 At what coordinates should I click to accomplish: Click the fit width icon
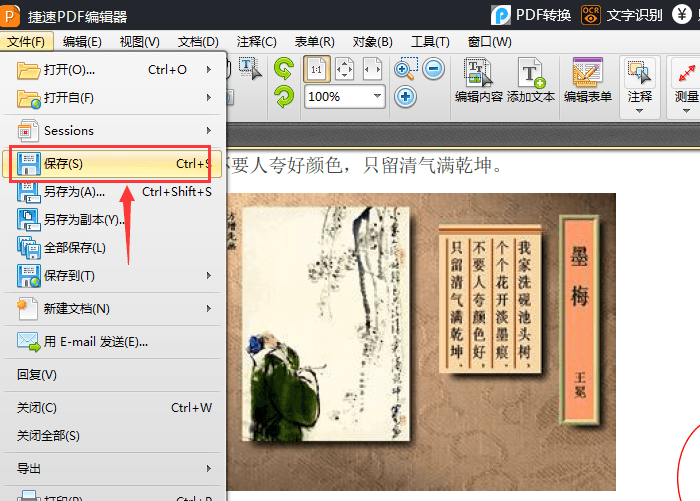pyautogui.click(x=372, y=69)
